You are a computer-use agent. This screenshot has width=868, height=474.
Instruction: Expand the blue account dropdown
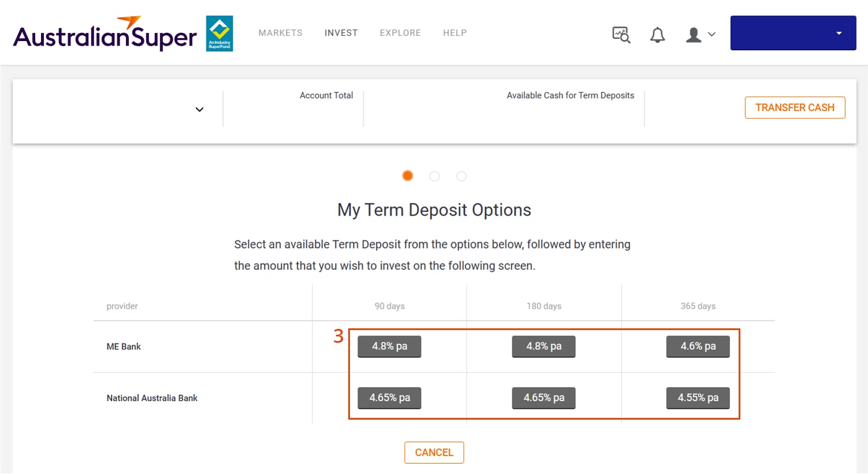pos(793,33)
